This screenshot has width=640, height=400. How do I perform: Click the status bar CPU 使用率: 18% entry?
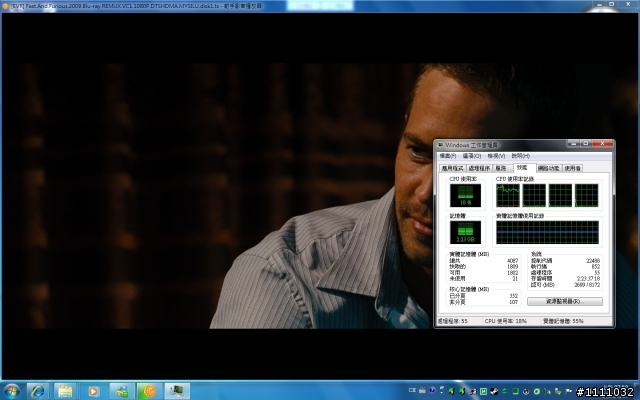506,321
